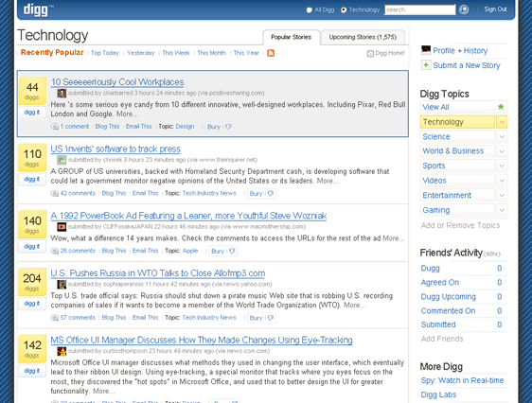
Task: Click the RSS feed icon
Action: pyautogui.click(x=271, y=53)
